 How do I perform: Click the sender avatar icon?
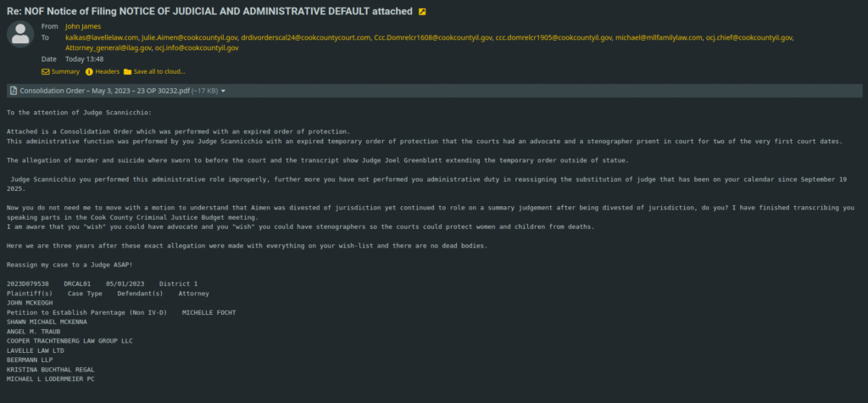(20, 34)
